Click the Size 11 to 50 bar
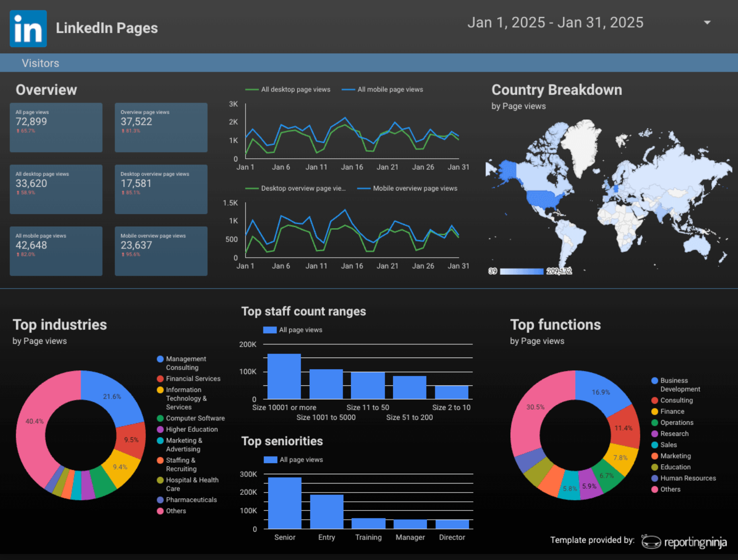 pos(368,386)
